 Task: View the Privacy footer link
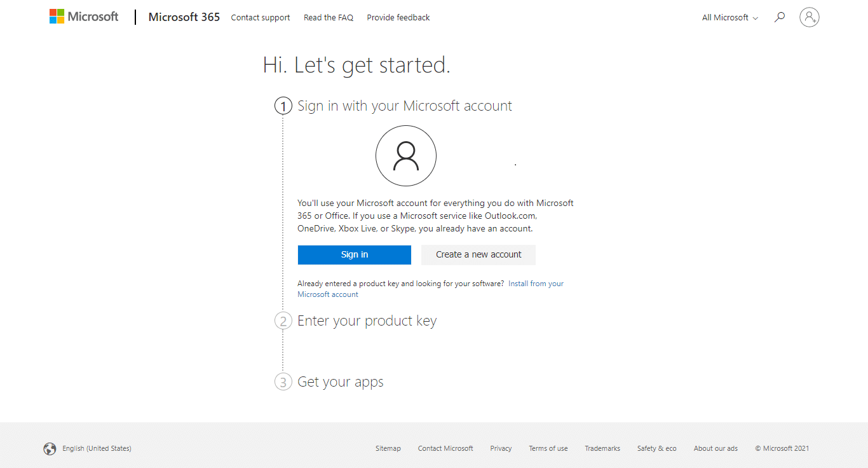click(x=501, y=449)
